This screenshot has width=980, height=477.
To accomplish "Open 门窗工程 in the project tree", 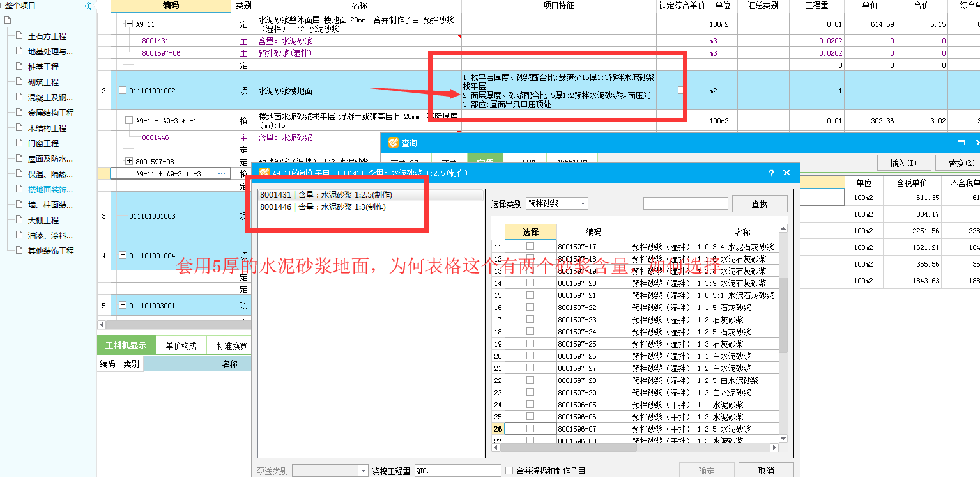I will 43,143.
